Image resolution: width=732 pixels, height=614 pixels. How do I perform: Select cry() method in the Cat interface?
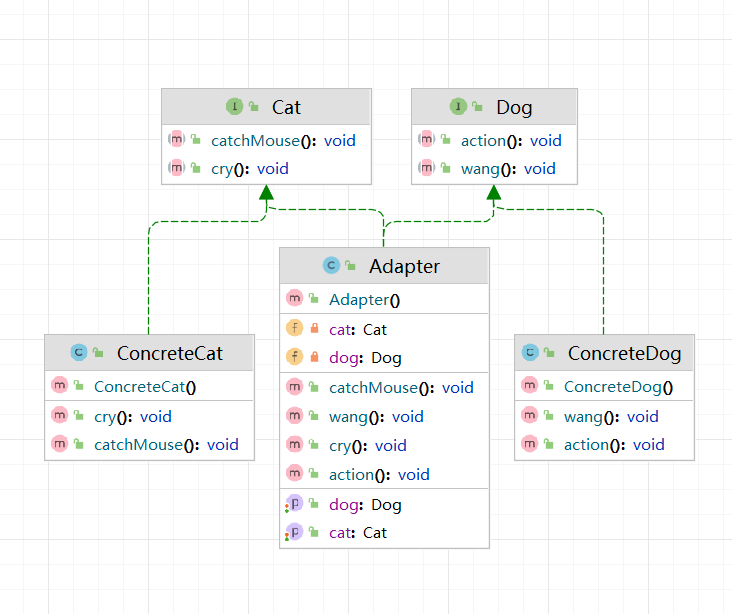pyautogui.click(x=249, y=169)
